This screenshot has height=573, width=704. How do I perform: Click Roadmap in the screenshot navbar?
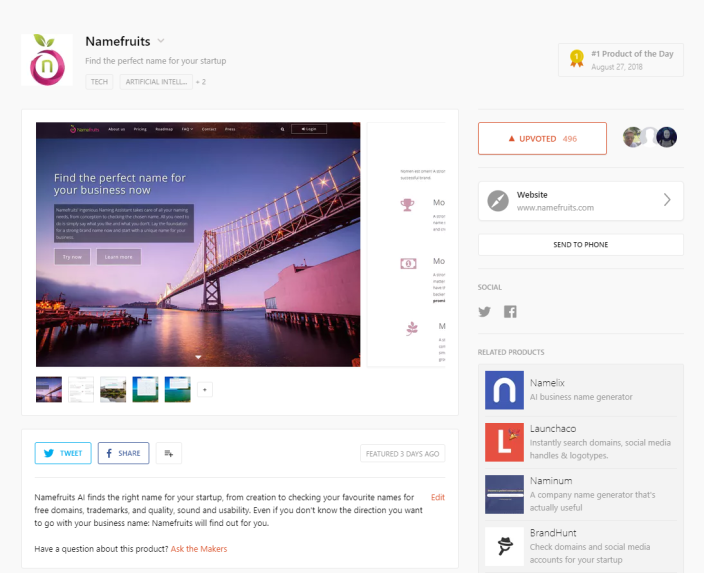tap(164, 129)
